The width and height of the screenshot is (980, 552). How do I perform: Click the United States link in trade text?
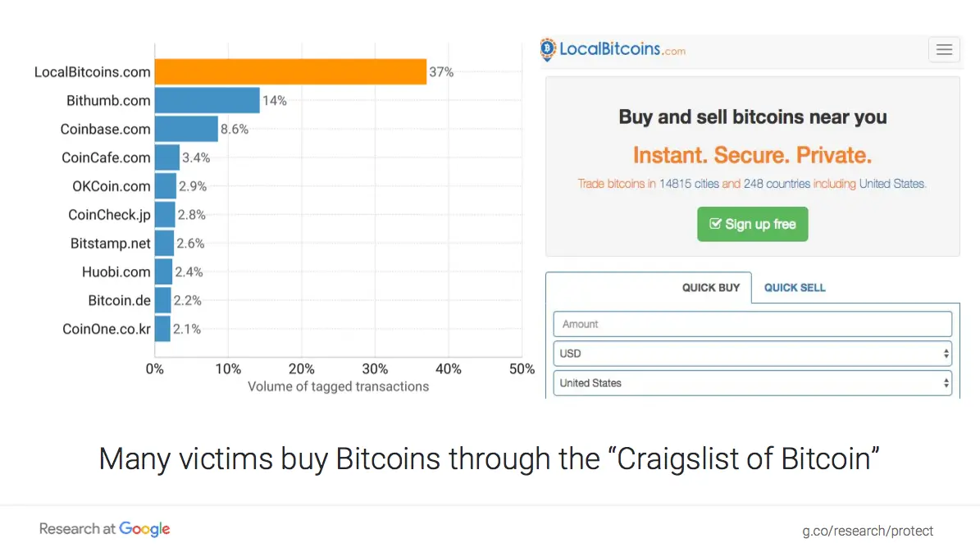click(892, 184)
